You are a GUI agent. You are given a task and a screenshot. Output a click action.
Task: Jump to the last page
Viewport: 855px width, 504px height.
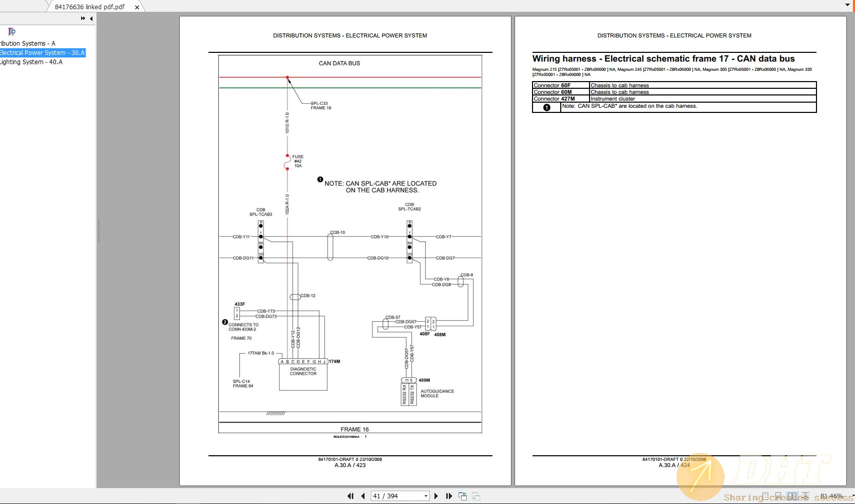[449, 496]
